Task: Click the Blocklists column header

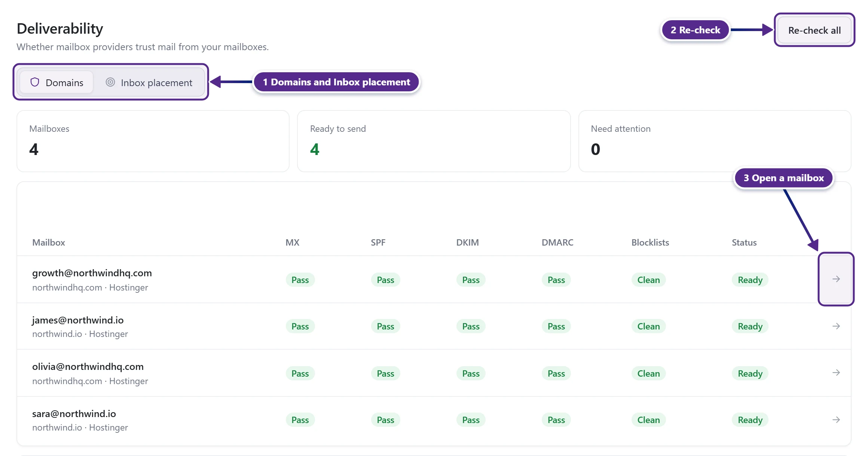Action: pyautogui.click(x=650, y=243)
